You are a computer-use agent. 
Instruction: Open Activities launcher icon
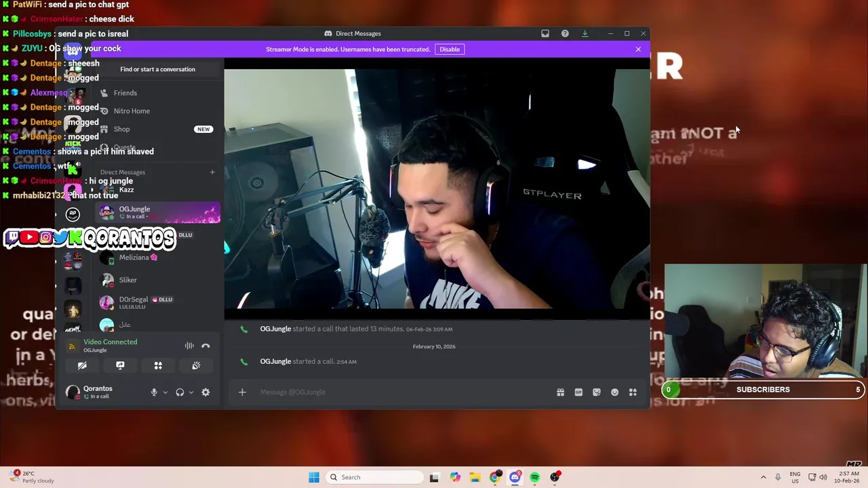pos(158,366)
